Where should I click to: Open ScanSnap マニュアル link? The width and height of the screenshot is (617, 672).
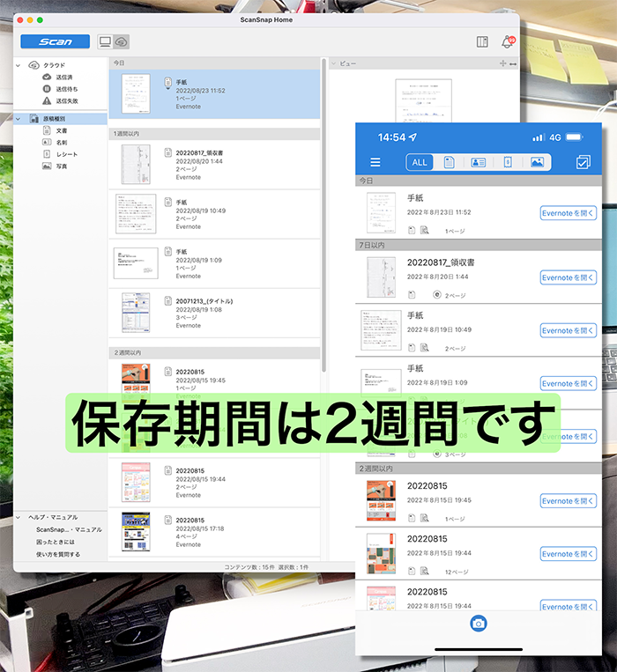69,529
